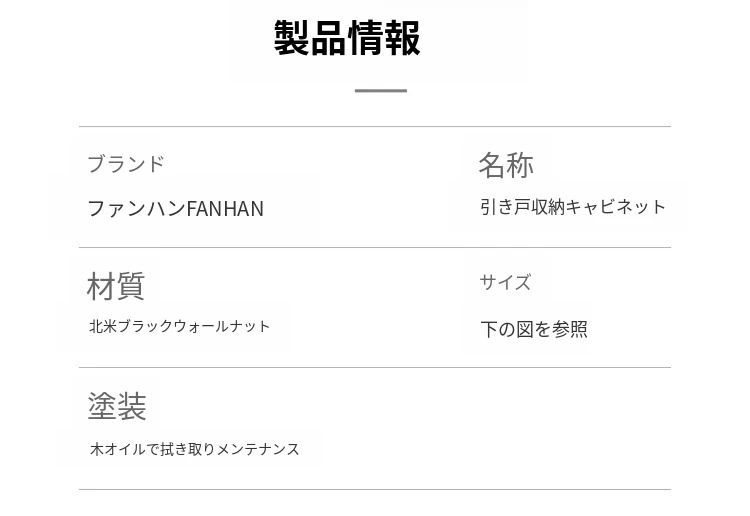Click the 下の図を参照 size value

coord(534,329)
